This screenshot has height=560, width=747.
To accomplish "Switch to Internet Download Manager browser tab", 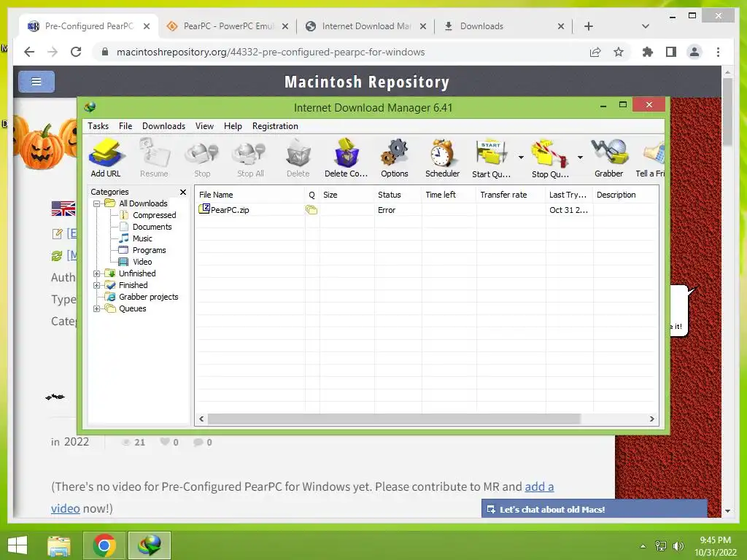I will click(x=365, y=26).
